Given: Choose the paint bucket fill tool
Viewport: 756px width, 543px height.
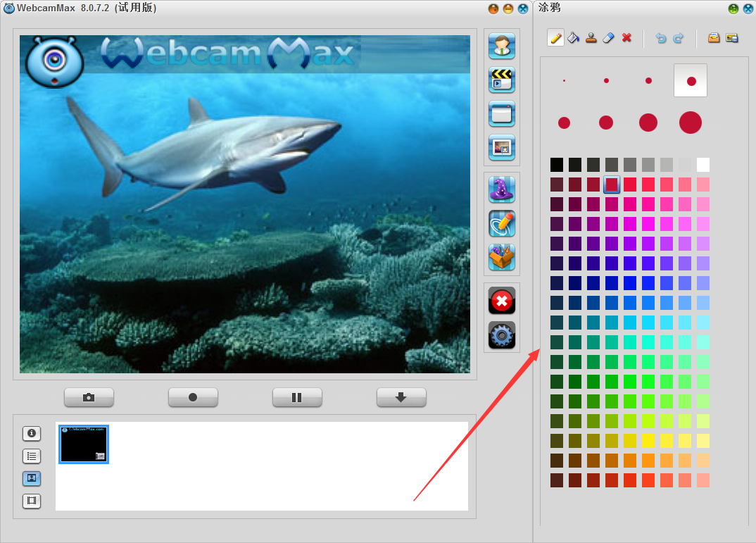Looking at the screenshot, I should coord(573,38).
